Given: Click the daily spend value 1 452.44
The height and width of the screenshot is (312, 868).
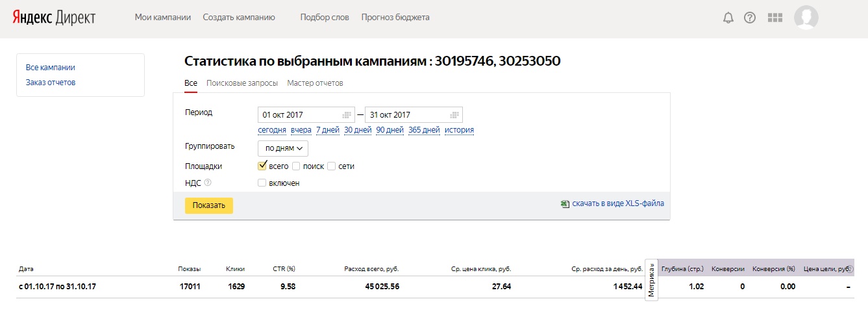Looking at the screenshot, I should (x=626, y=286).
